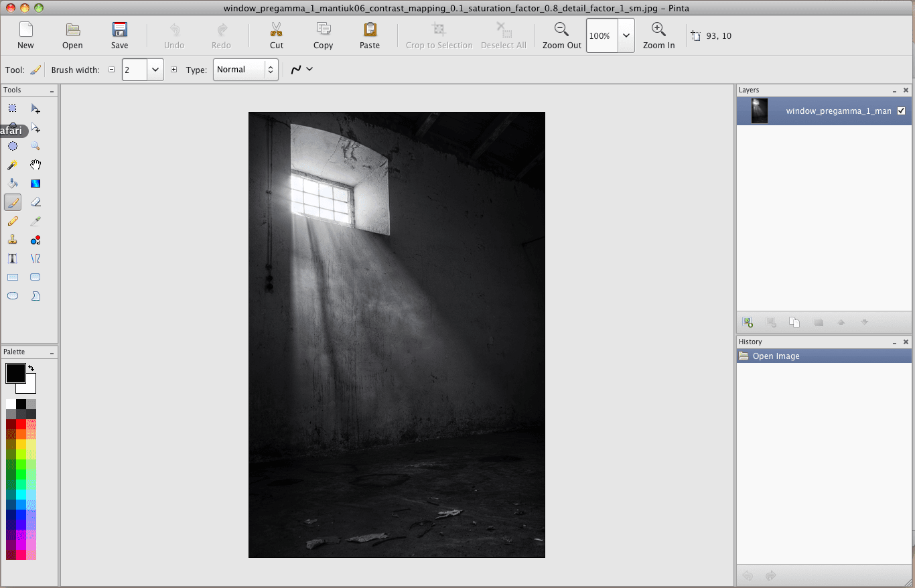Viewport: 915px width, 588px height.
Task: Open the Brush width dropdown arrow
Action: coord(155,70)
